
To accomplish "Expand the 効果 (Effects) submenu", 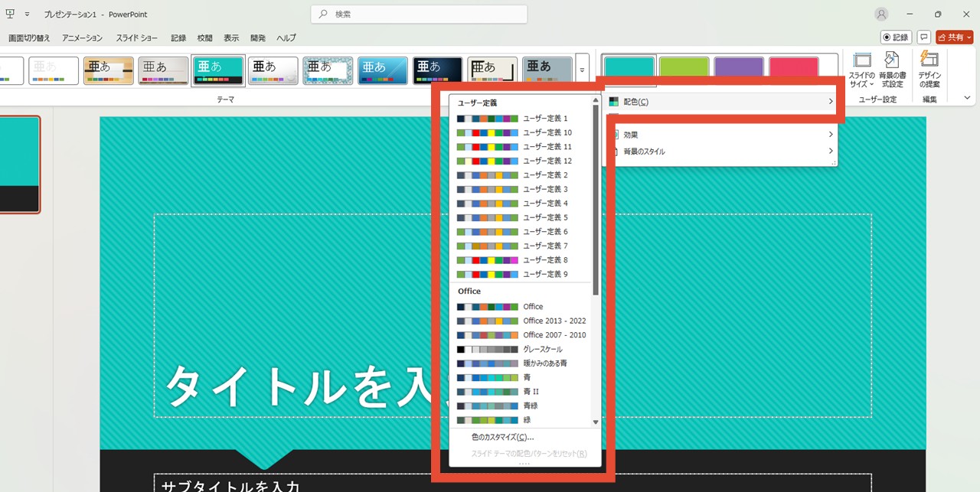I will point(720,135).
